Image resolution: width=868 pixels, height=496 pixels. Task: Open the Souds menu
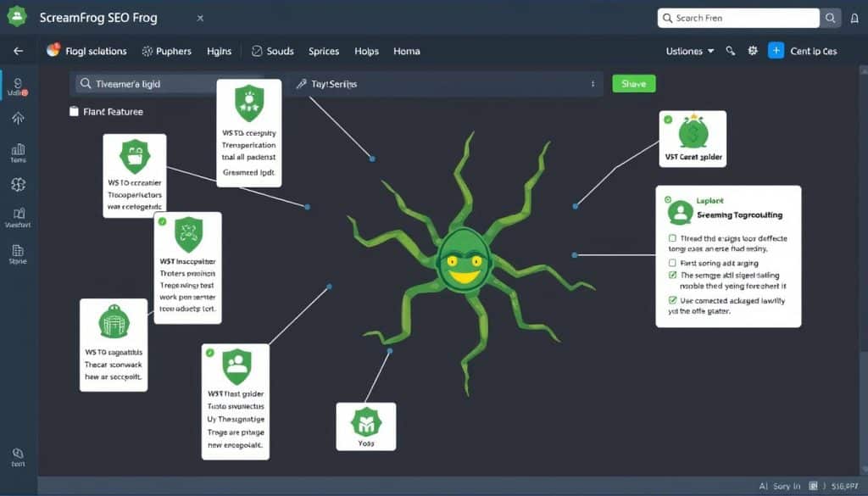pos(272,51)
